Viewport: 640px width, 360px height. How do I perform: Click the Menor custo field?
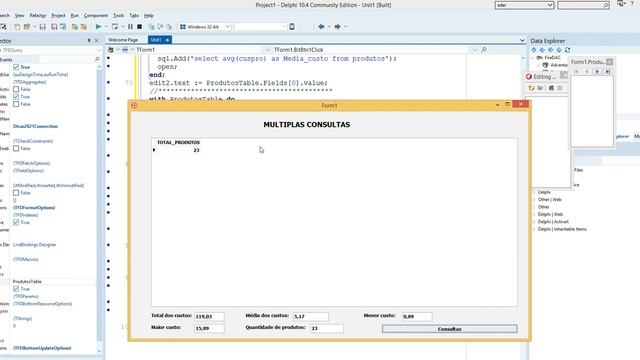417,316
